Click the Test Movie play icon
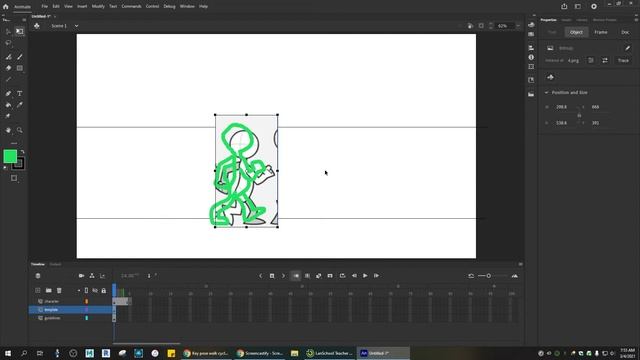The width and height of the screenshot is (640, 360). (x=594, y=6)
